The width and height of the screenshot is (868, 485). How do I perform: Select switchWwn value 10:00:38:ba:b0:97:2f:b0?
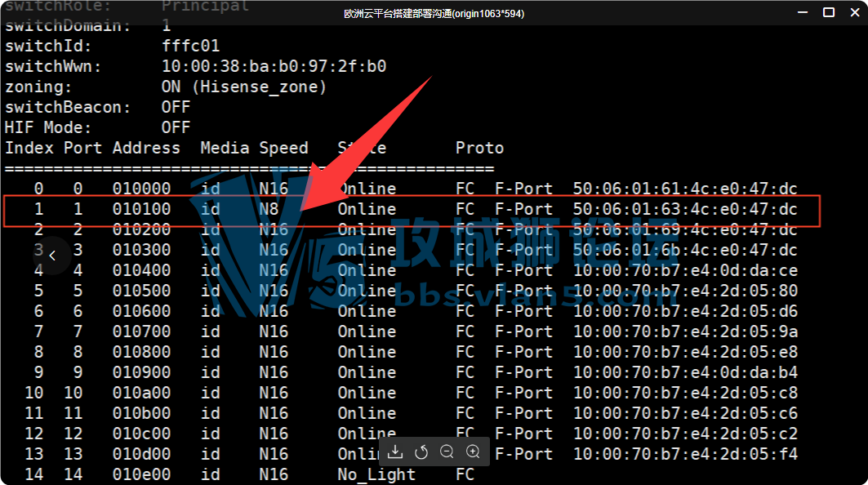[274, 66]
